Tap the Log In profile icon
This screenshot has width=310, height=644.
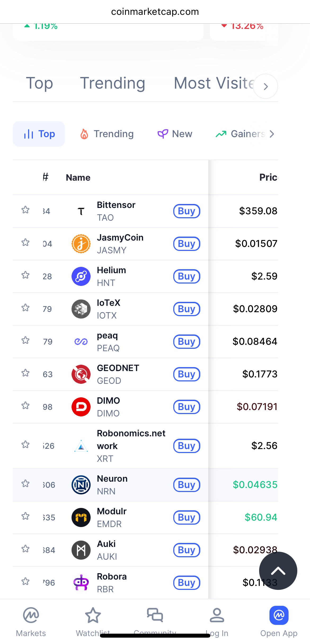click(x=217, y=615)
